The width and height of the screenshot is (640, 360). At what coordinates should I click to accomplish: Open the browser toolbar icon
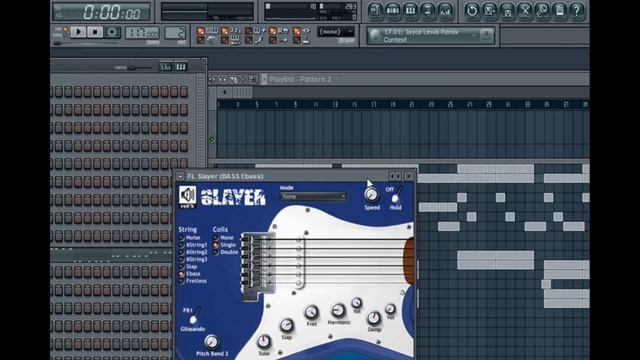(428, 11)
